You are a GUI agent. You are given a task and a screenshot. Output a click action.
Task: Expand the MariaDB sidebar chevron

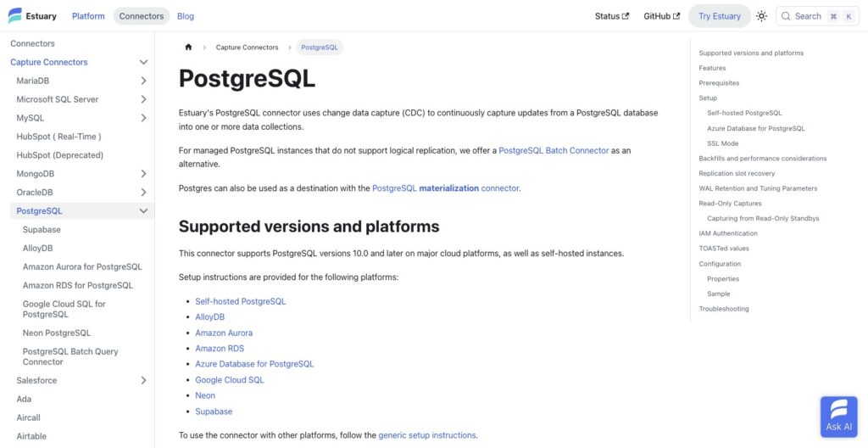[x=143, y=81]
